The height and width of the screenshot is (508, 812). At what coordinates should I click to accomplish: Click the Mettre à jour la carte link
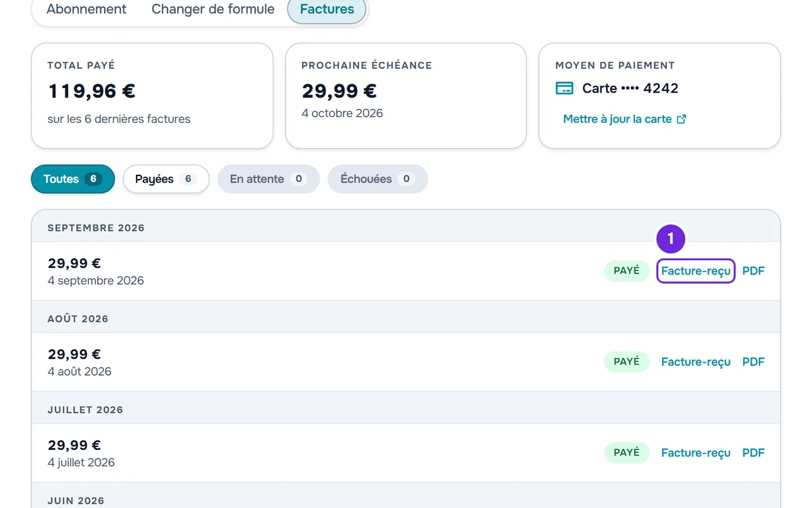pyautogui.click(x=625, y=119)
